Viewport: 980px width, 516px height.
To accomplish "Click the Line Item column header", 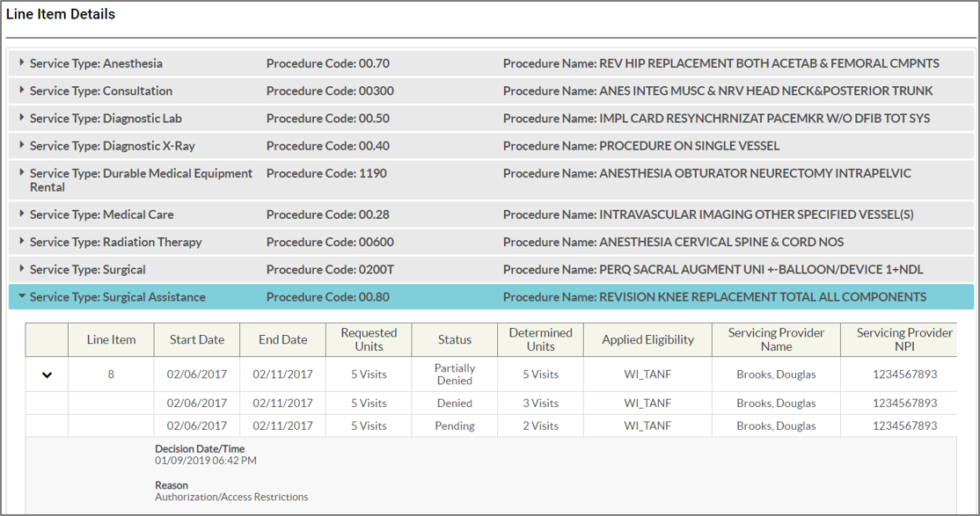I will [x=111, y=339].
